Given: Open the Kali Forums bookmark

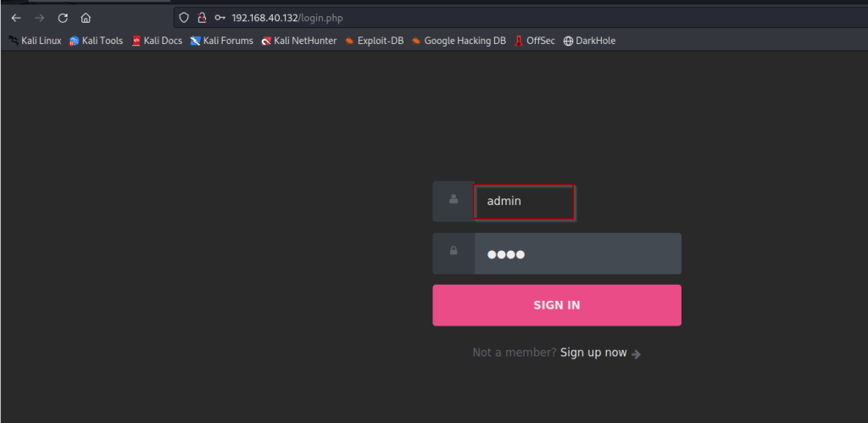Looking at the screenshot, I should [x=221, y=41].
